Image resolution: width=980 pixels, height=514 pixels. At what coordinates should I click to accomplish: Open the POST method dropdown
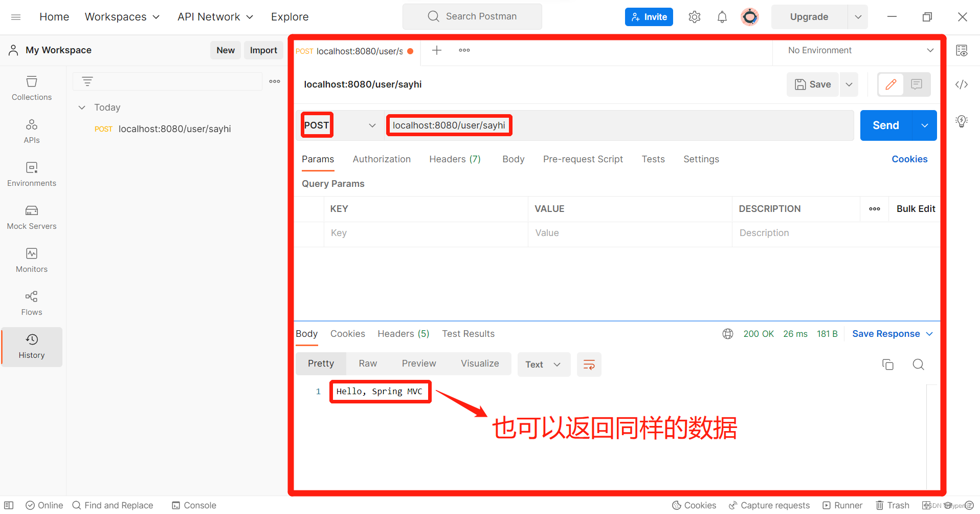click(x=340, y=125)
